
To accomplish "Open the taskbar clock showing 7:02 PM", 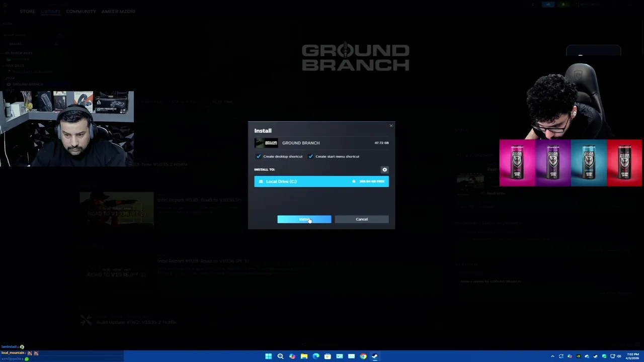I will (x=632, y=356).
